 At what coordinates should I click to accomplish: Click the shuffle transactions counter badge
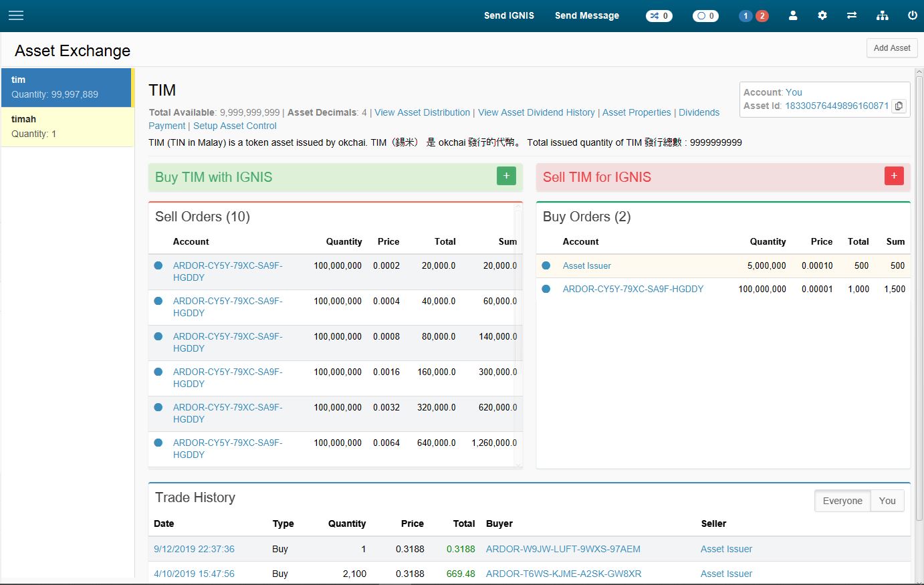659,16
